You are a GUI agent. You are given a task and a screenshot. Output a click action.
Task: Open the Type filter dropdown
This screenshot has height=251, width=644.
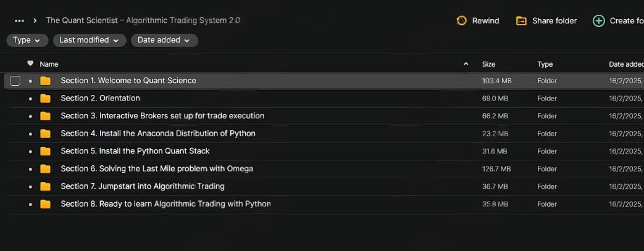27,40
